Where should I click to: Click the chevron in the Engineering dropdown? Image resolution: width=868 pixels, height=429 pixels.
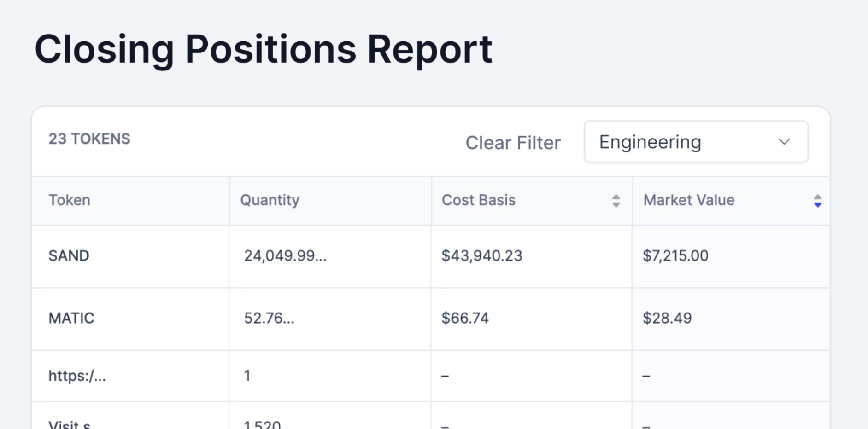pos(784,142)
